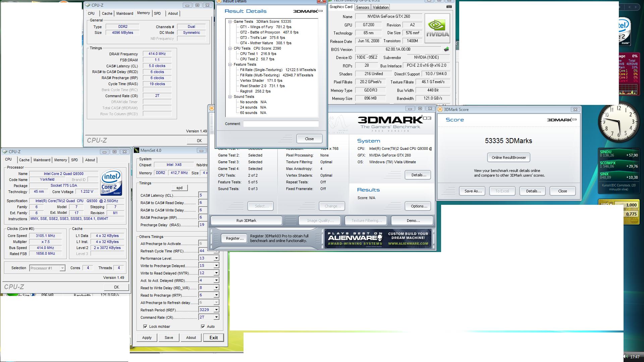This screenshot has width=644, height=362.
Task: Collapse the Feature Tests tree node
Action: tap(230, 64)
